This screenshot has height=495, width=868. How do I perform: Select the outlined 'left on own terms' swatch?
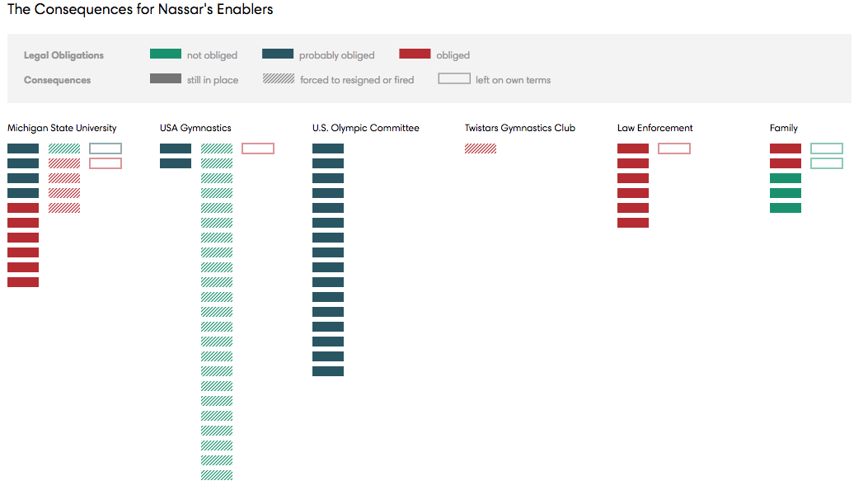coord(454,79)
